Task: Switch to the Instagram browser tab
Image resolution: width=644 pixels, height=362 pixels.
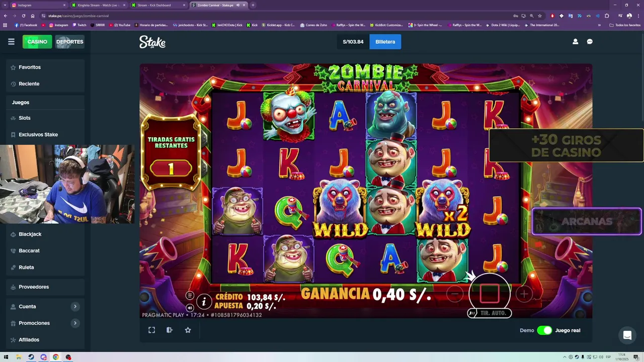Action: click(39, 5)
